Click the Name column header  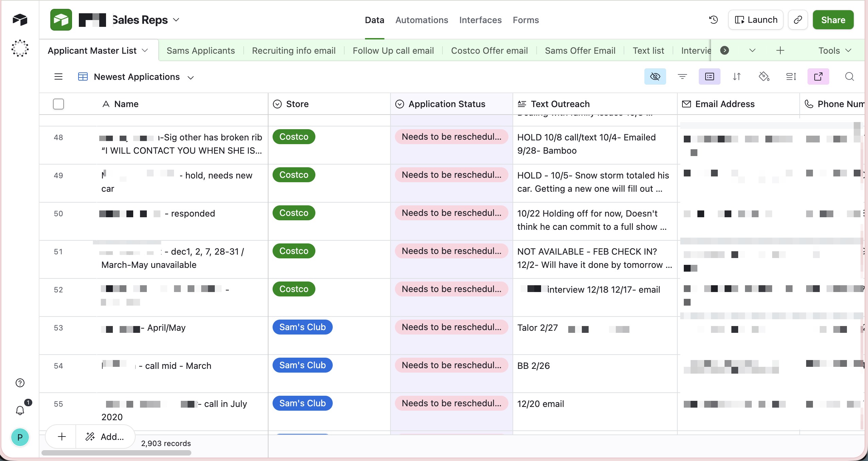coord(183,104)
